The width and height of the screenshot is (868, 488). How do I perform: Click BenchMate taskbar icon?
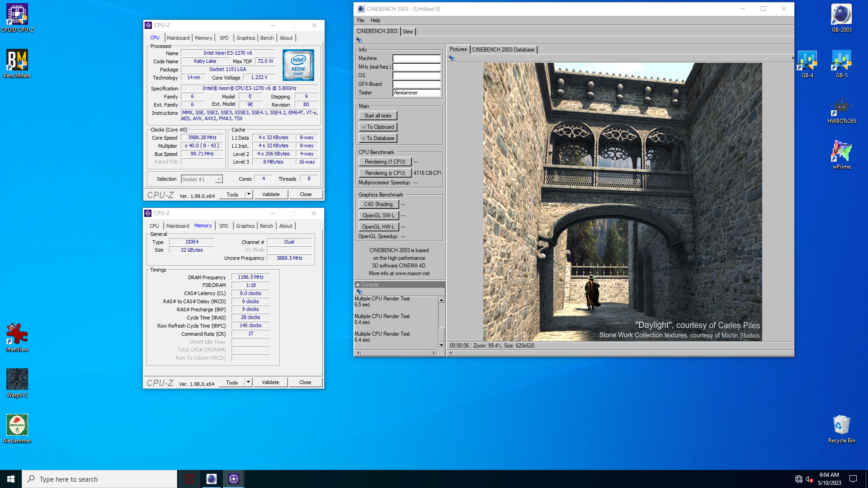[x=189, y=479]
